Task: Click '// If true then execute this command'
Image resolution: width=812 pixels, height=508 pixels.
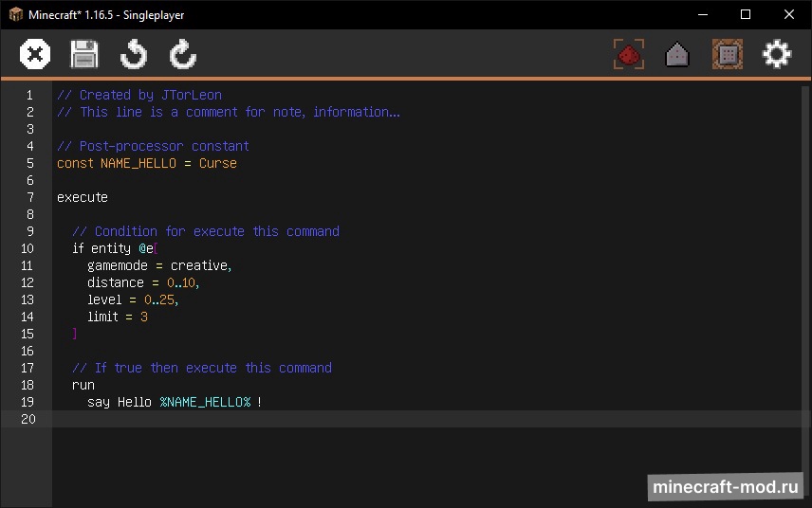Action: coord(202,368)
